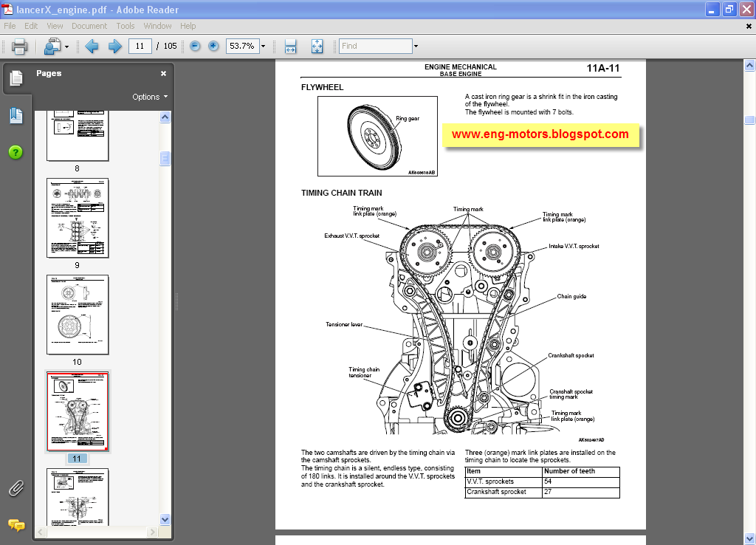Open the View menu
This screenshot has height=545, width=756.
coord(55,25)
